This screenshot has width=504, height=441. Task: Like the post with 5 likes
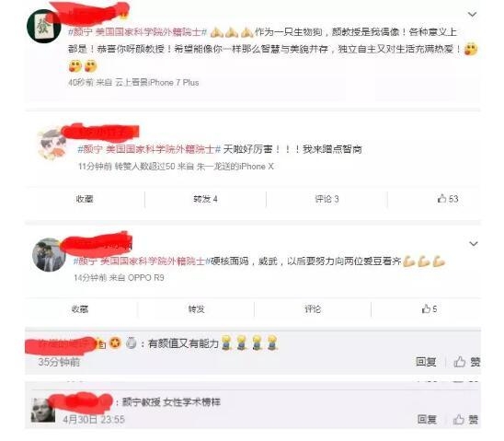pyautogui.click(x=430, y=309)
